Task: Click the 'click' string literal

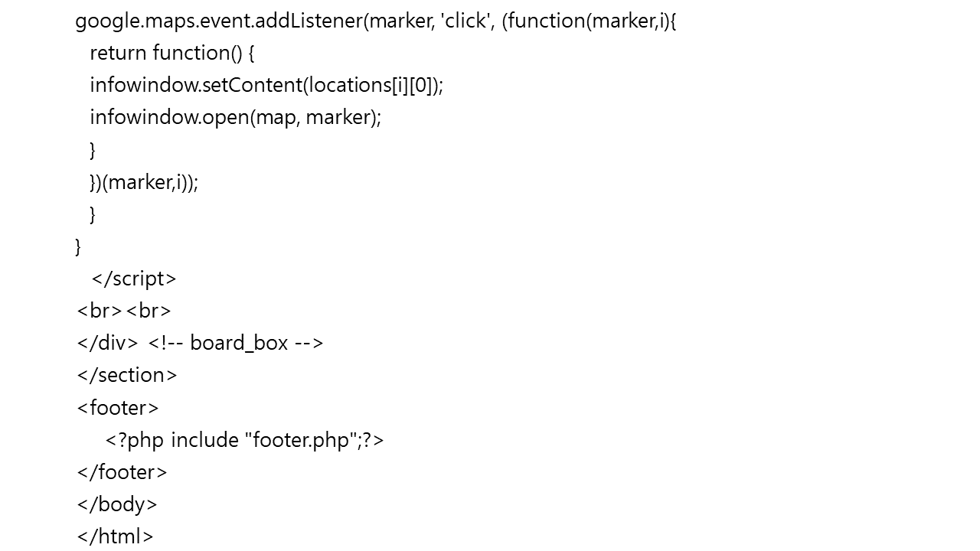Action: 465,21
